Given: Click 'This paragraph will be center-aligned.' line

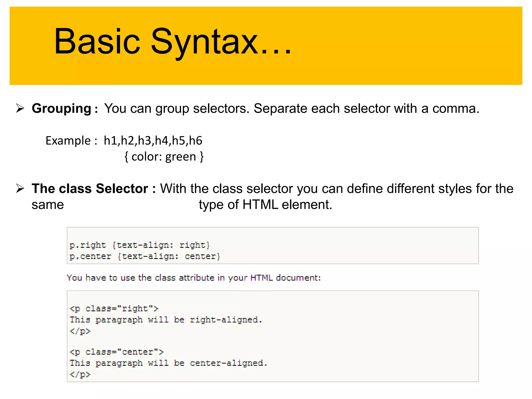Looking at the screenshot, I should (168, 363).
